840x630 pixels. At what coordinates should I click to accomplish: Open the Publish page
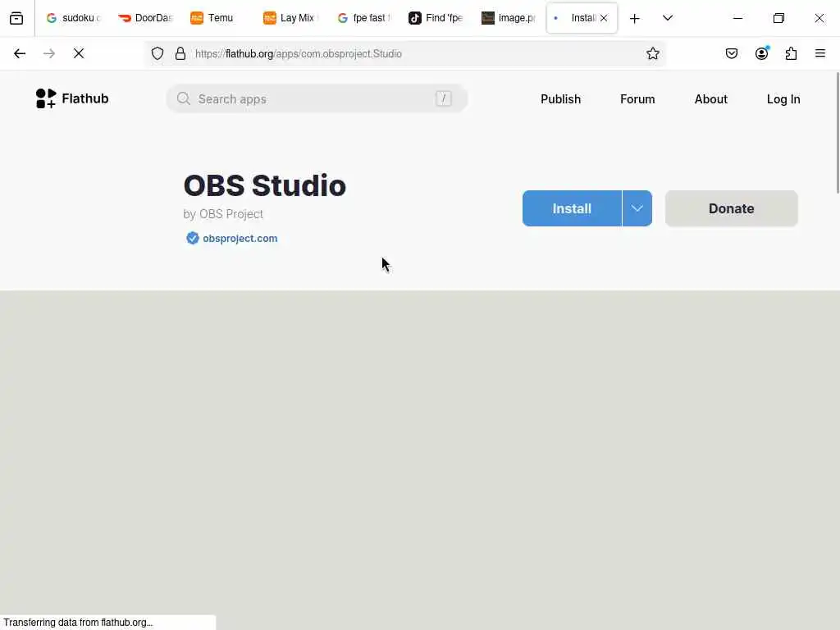[x=560, y=99]
